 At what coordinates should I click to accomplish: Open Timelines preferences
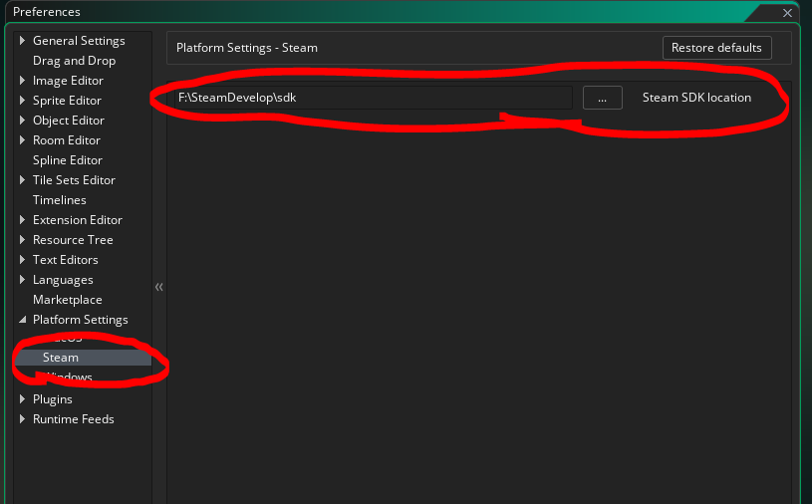point(59,200)
